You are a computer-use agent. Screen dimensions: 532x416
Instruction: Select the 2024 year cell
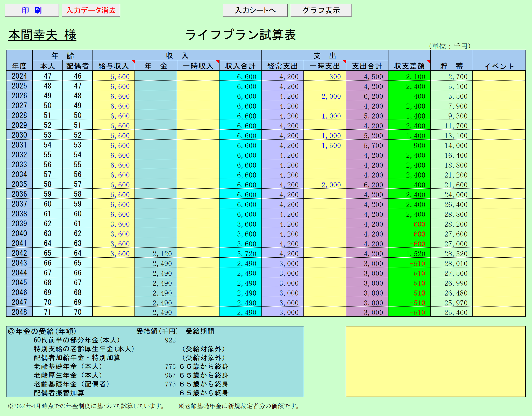pos(19,76)
